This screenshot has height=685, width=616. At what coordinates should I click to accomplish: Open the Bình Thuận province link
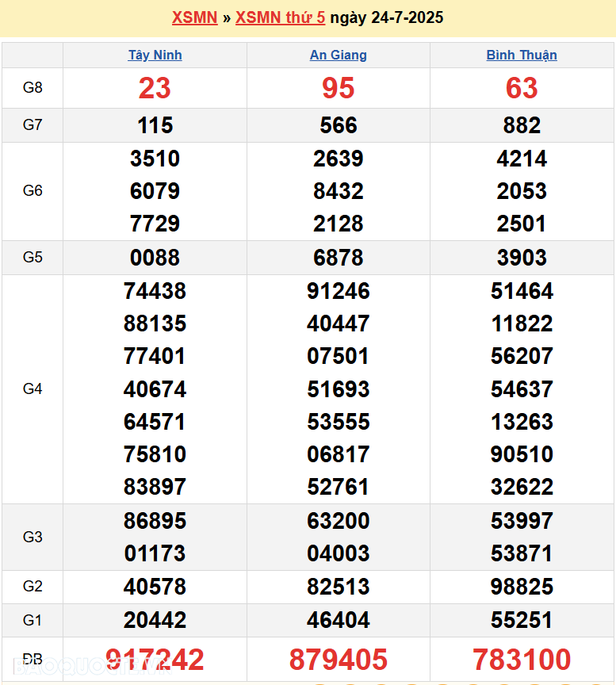[x=522, y=55]
